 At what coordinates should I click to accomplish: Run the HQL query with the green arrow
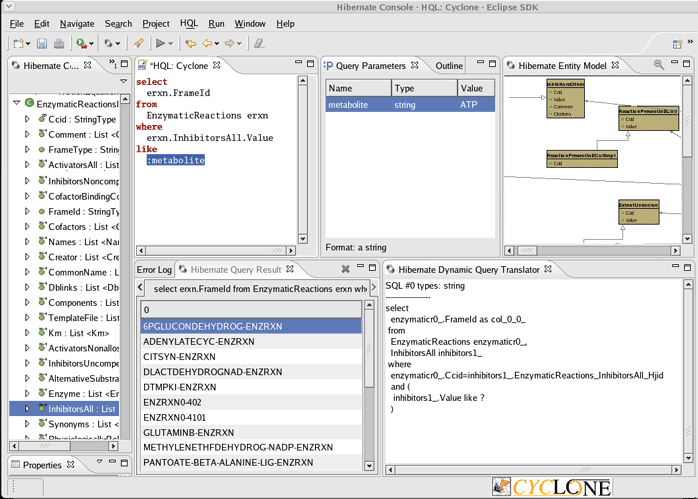point(160,43)
